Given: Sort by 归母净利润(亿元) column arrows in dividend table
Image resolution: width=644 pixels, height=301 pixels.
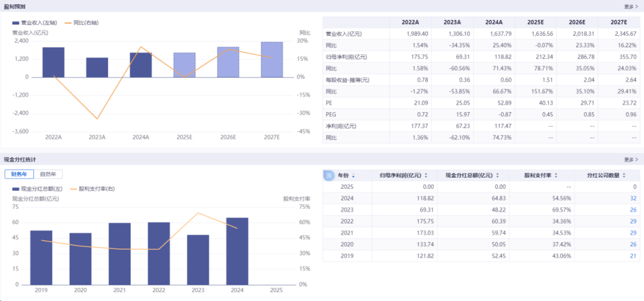Looking at the screenshot, I should [426, 175].
